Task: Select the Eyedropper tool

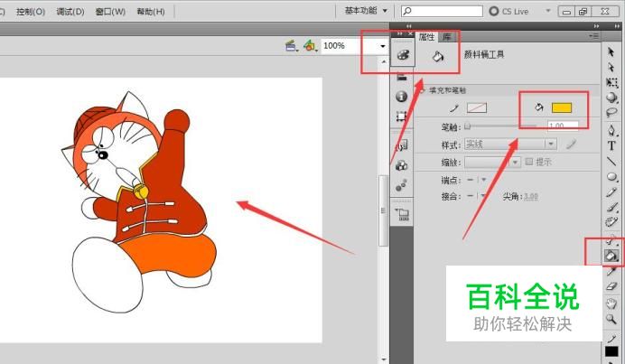Action: (611, 271)
